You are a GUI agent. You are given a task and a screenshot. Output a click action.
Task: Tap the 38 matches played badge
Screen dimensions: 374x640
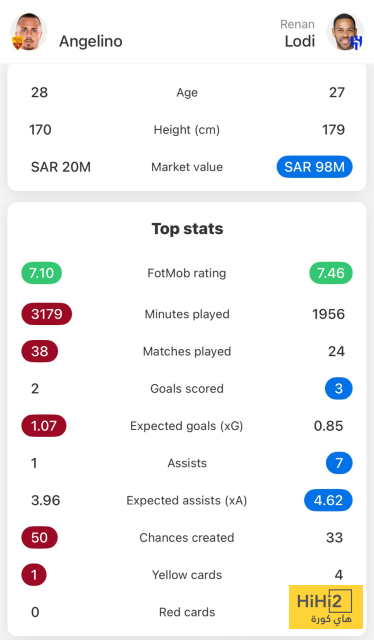pos(40,351)
